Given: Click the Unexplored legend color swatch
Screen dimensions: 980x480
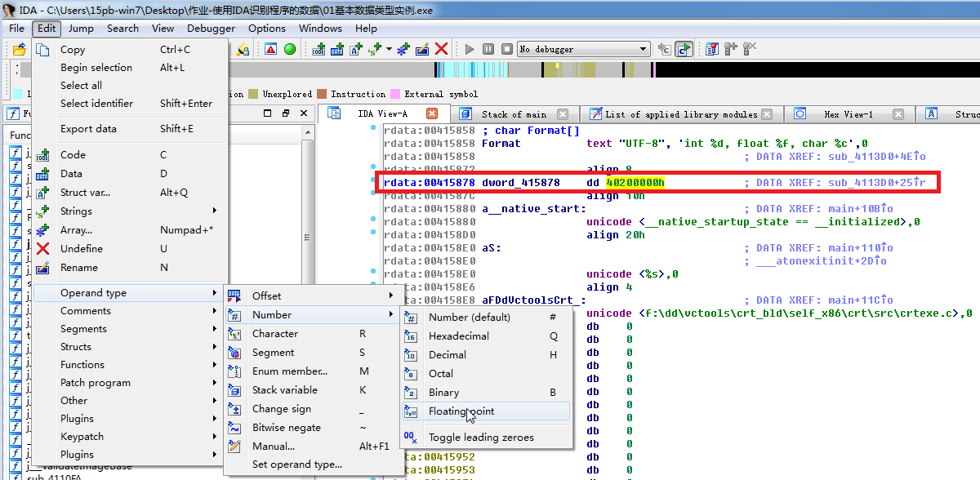Looking at the screenshot, I should [253, 94].
